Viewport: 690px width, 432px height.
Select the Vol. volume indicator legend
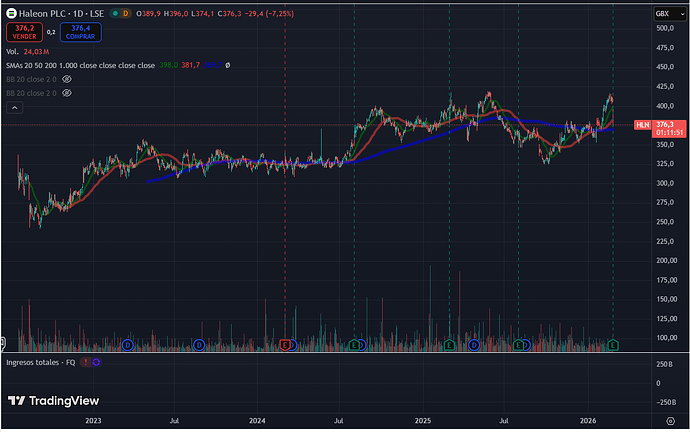pos(12,51)
